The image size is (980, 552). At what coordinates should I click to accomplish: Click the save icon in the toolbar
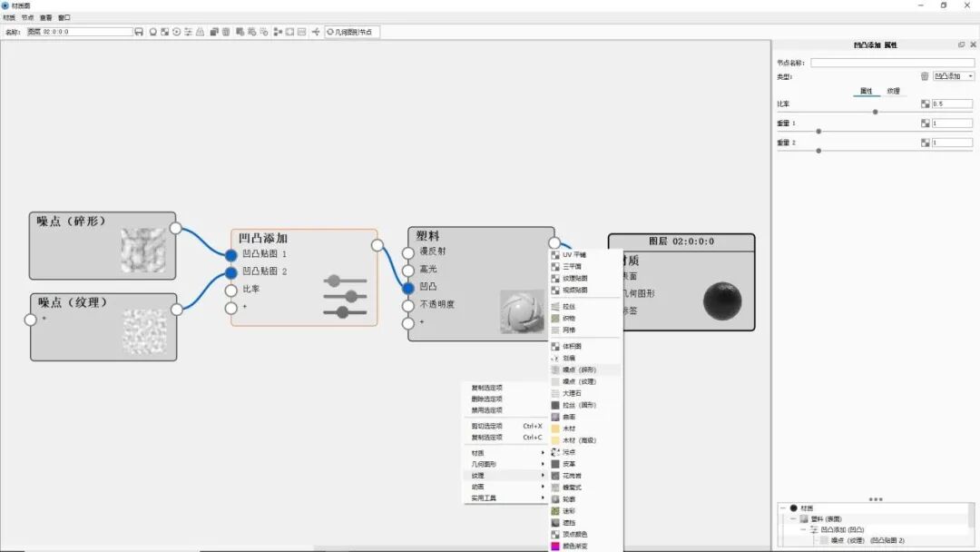click(139, 32)
